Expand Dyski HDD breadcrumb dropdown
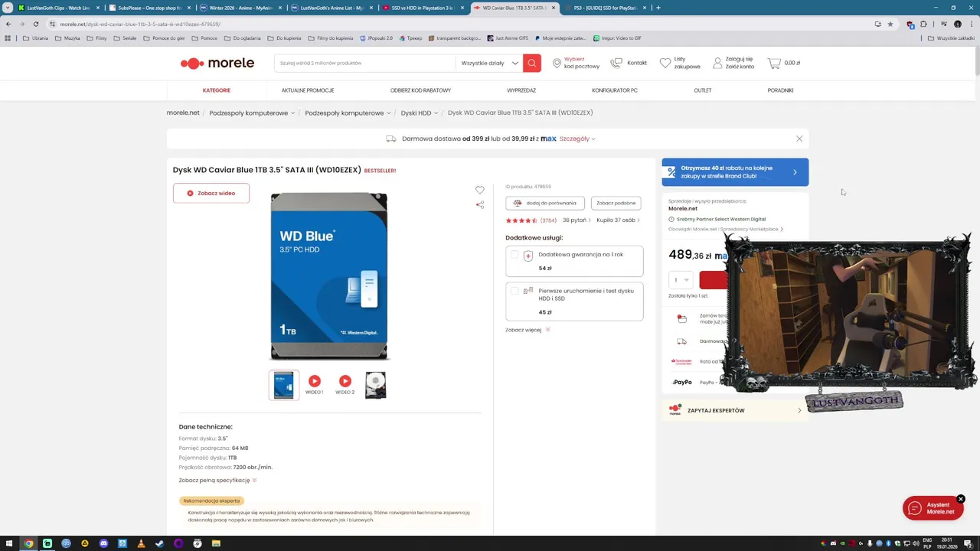Viewport: 980px width, 551px height. click(436, 113)
